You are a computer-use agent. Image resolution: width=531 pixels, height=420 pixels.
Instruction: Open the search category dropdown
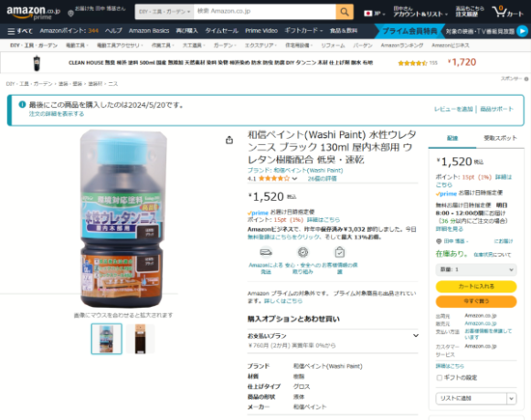[x=165, y=12]
